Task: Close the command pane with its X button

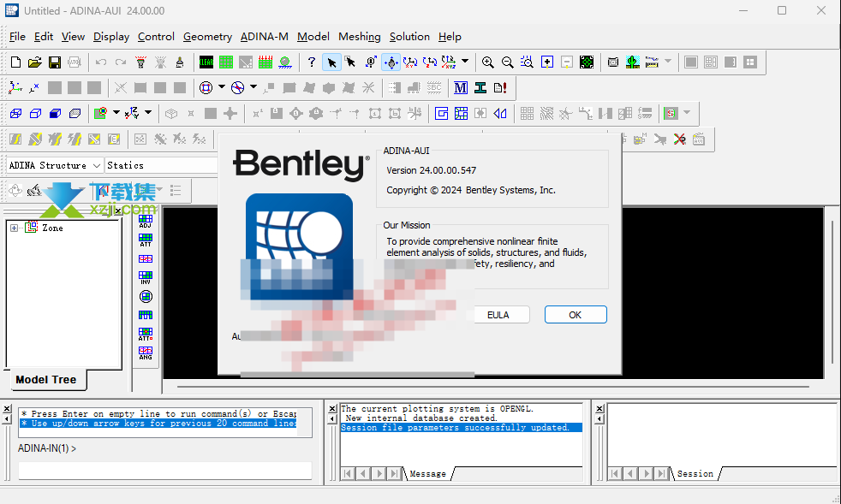Action: 7,408
